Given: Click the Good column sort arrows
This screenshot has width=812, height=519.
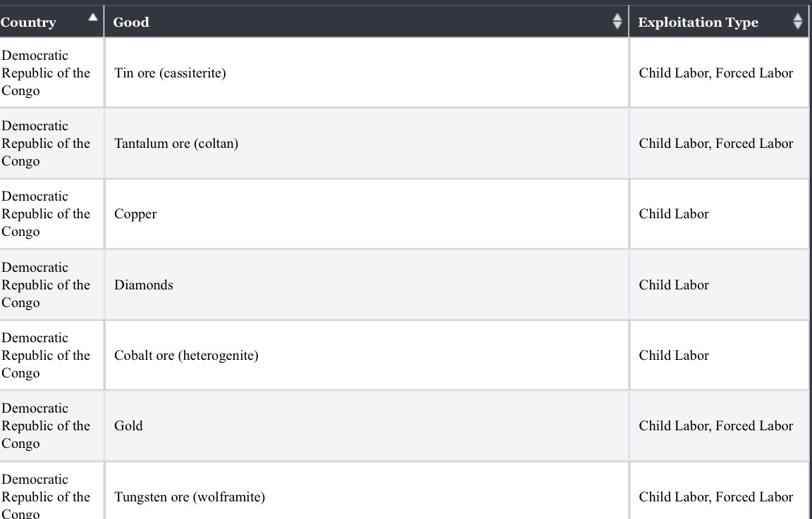Looking at the screenshot, I should 617,22.
